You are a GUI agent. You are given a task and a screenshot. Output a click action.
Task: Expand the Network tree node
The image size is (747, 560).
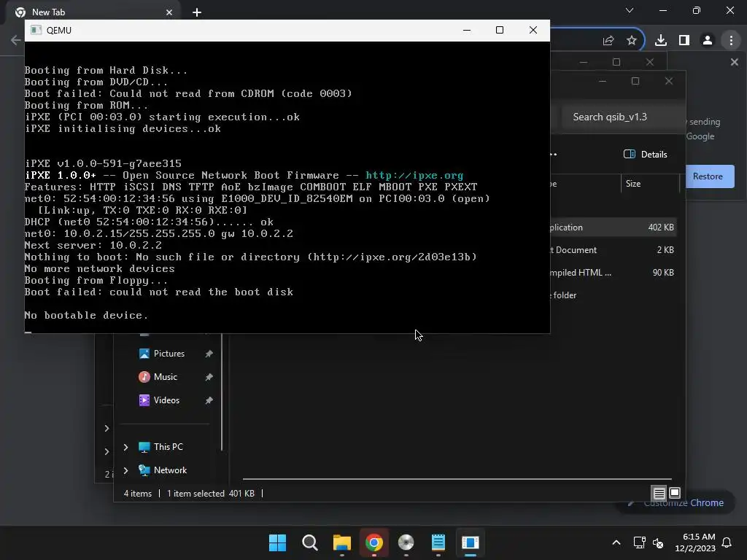pos(125,470)
